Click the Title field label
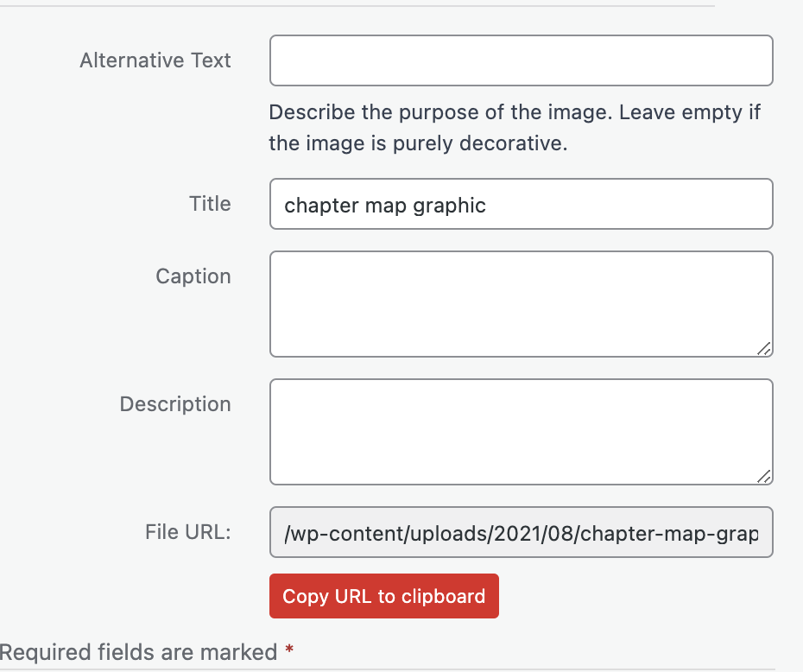Image resolution: width=803 pixels, height=672 pixels. (x=210, y=204)
